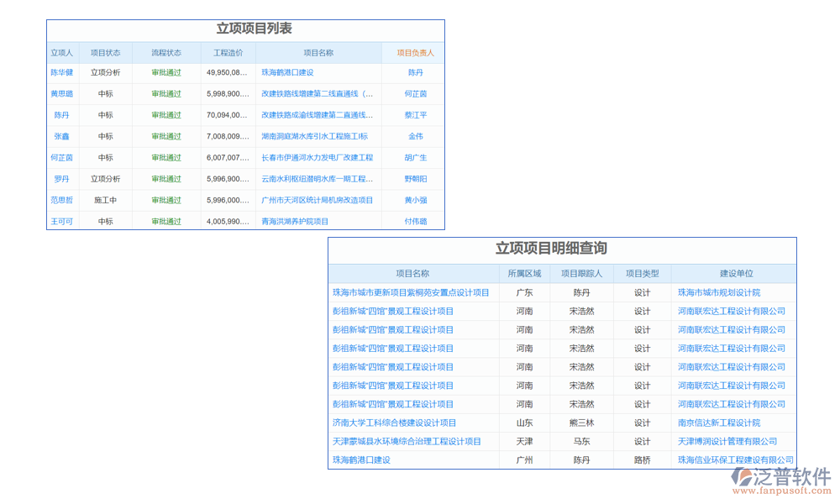Open 南京信达新工程设计院 construction unit
Viewport: 840px width, 504px height.
718,423
